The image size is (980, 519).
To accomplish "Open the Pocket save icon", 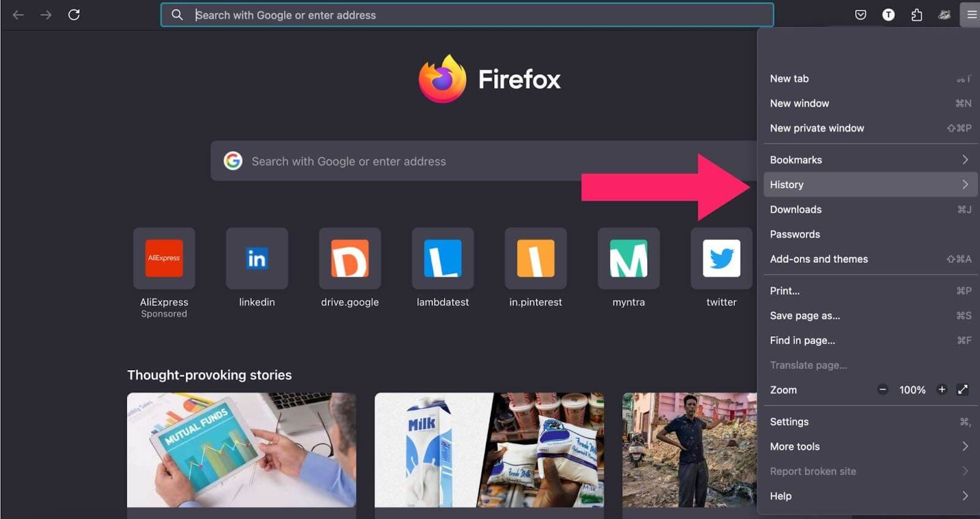I will click(x=861, y=15).
